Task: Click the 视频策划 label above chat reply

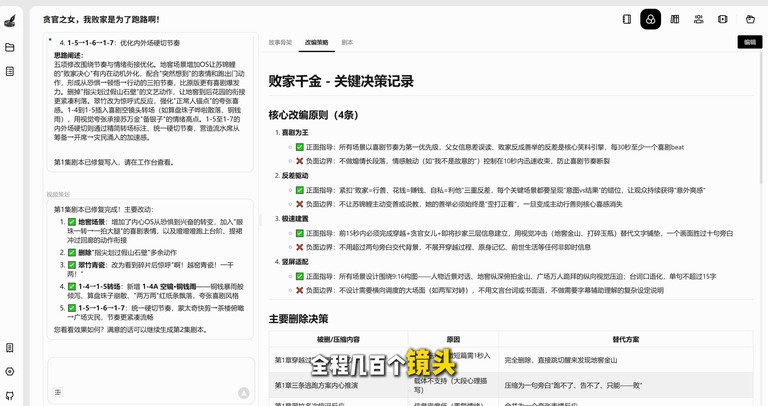Action: [x=58, y=194]
